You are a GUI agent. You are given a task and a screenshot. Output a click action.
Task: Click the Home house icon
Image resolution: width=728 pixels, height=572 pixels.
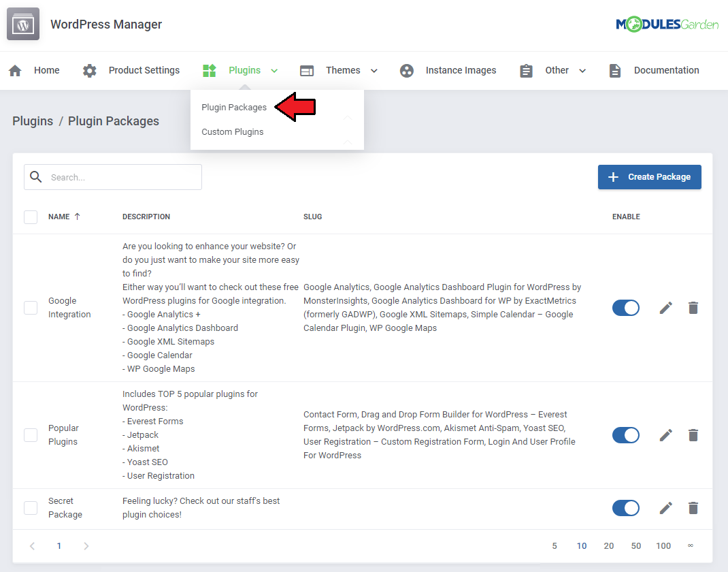16,71
